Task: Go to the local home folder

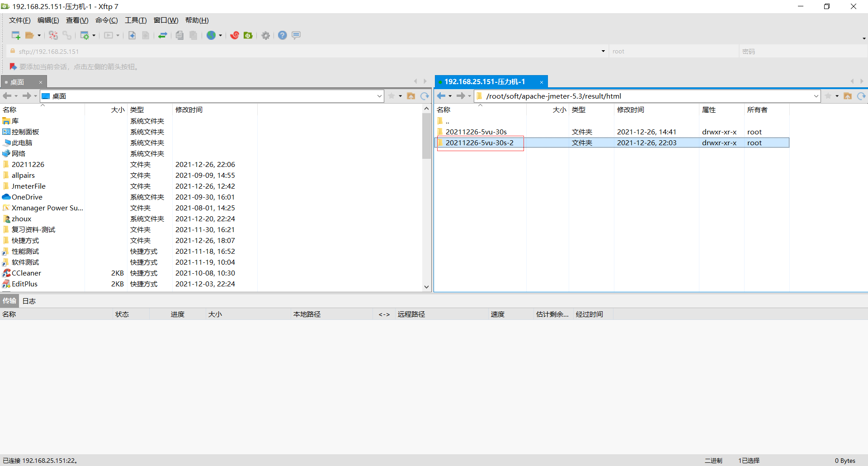Action: tap(411, 96)
